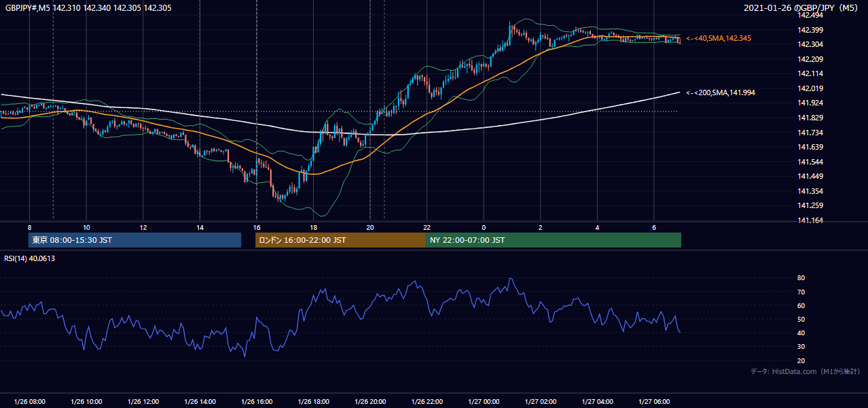Click price axis value 142.019
The height and width of the screenshot is (408, 868).
point(810,88)
